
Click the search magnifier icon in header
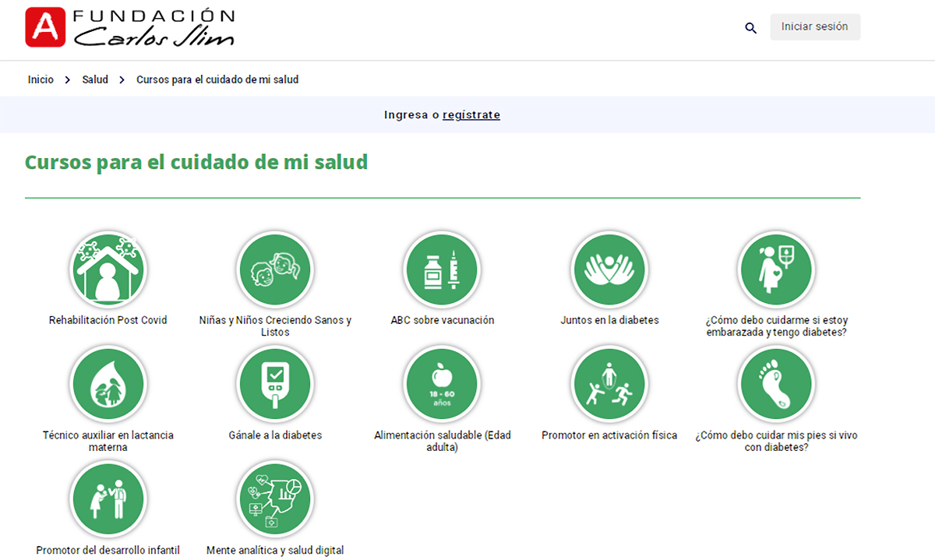tap(750, 28)
